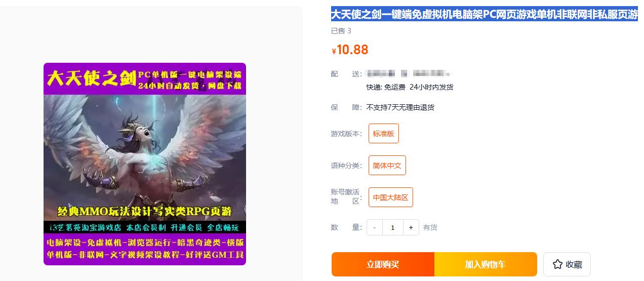Add the item with 加入购物车
The height and width of the screenshot is (281, 644).
point(486,264)
